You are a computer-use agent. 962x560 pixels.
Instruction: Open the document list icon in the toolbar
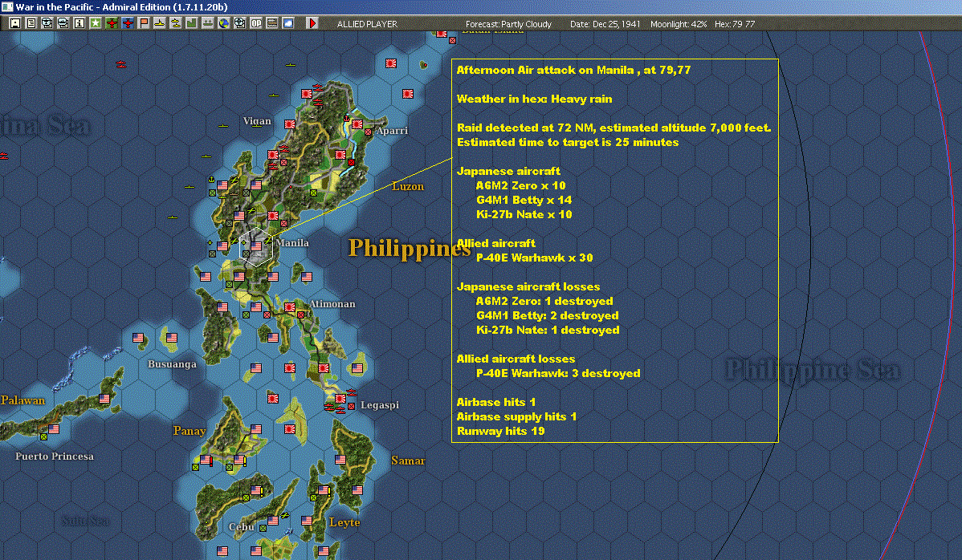31,23
